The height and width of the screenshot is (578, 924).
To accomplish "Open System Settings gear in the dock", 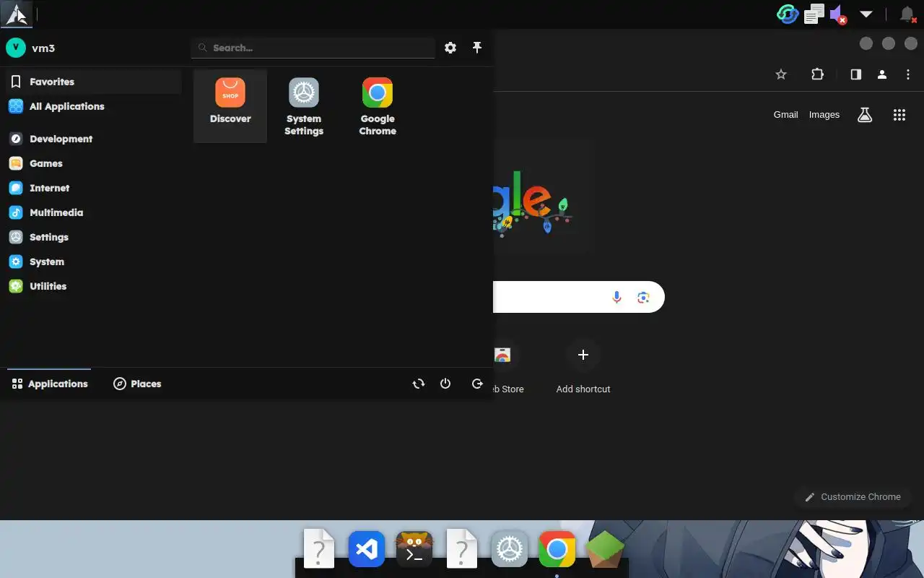I will click(510, 549).
